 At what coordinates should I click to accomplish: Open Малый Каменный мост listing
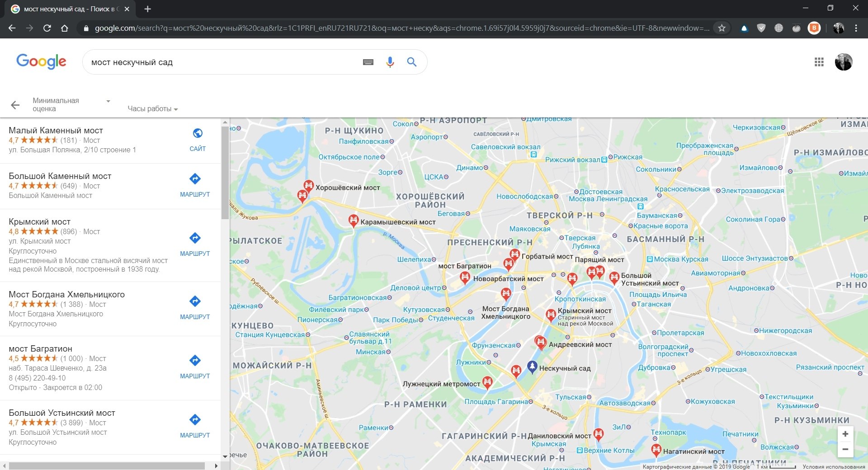click(x=56, y=130)
